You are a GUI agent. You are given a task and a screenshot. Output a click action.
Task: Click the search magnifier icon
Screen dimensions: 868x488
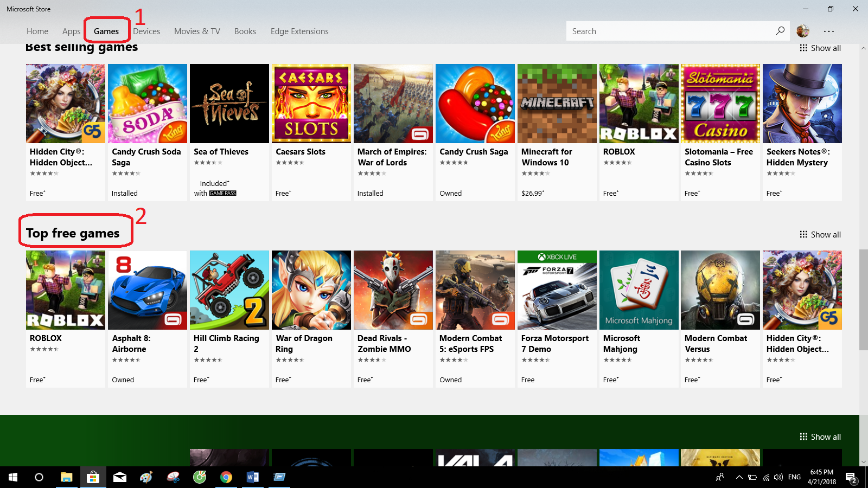780,31
